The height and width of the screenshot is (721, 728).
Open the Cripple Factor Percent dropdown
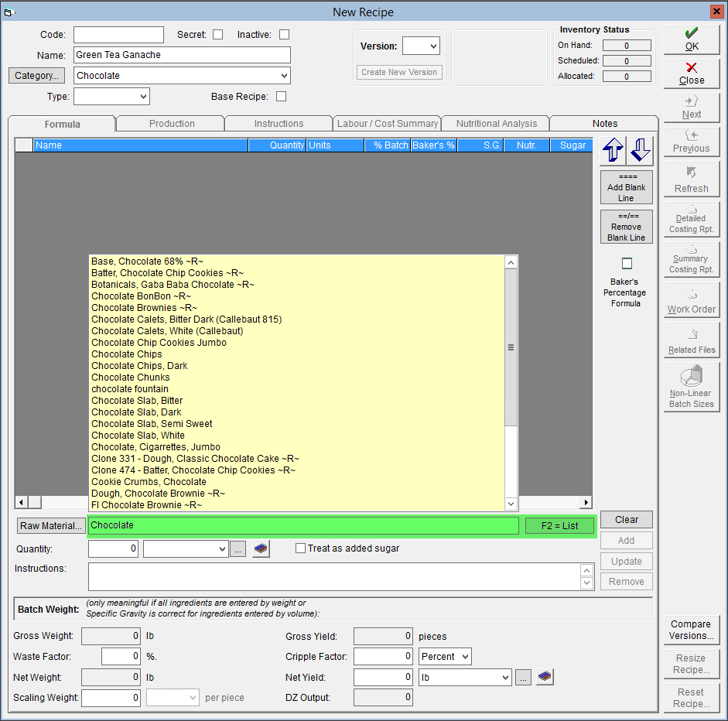click(x=465, y=657)
